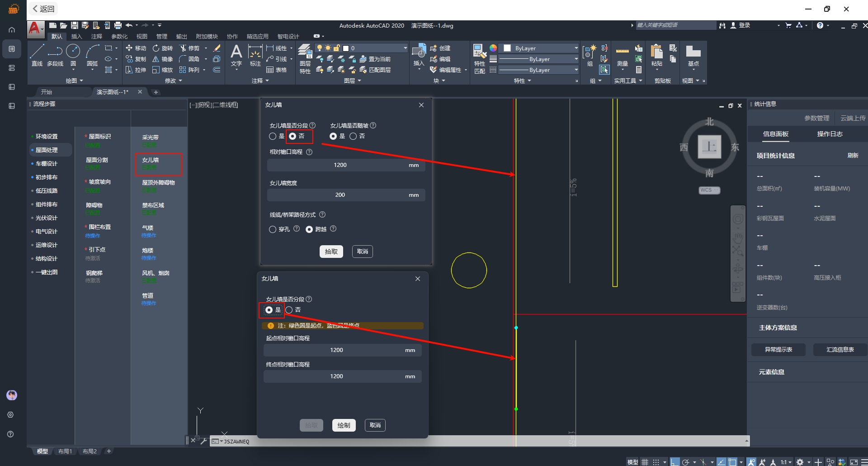Image resolution: width=868 pixels, height=466 pixels.
Task: Click the layer color swatch in layer dropdown
Action: tap(346, 48)
